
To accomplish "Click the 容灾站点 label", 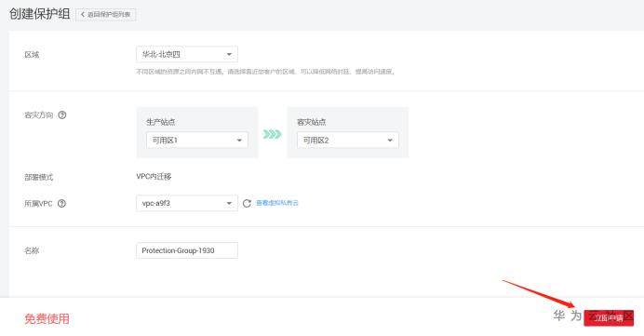I will coord(312,122).
